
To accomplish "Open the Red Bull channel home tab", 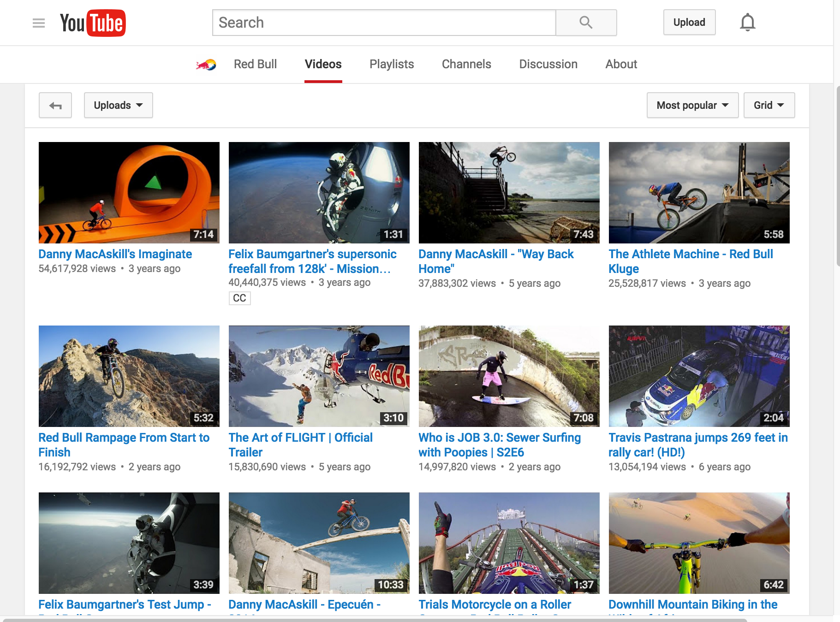I will [x=255, y=64].
